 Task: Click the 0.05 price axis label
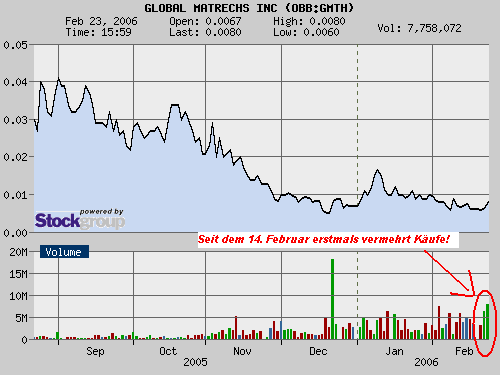coord(15,45)
